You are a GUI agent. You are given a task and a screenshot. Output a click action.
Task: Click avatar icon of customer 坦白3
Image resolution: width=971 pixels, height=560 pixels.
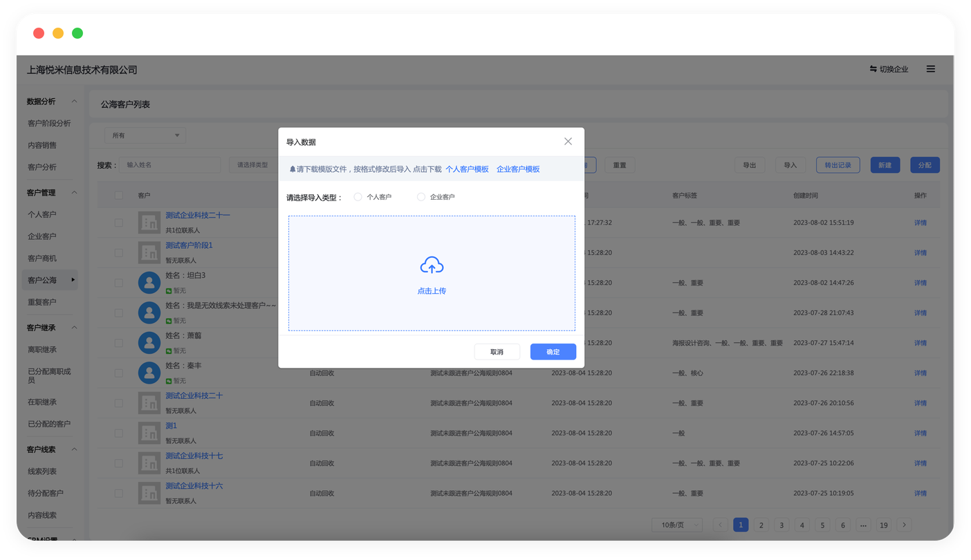[x=149, y=283]
